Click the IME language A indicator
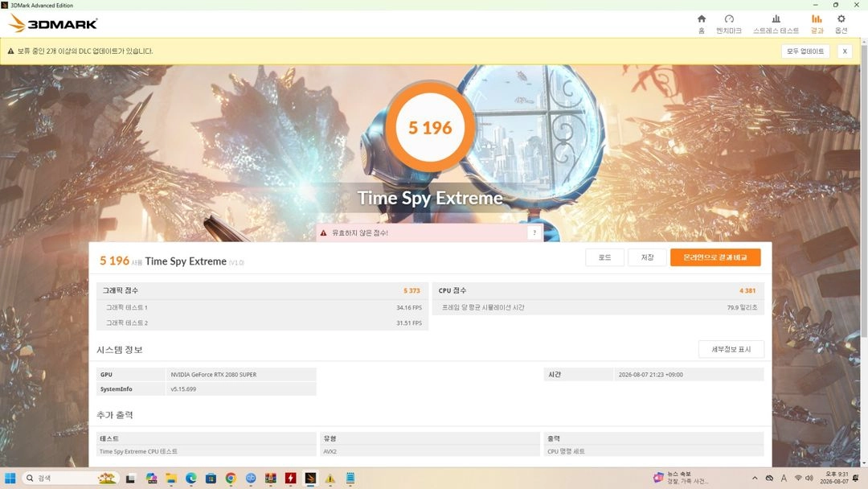The height and width of the screenshot is (489, 868). [x=784, y=478]
